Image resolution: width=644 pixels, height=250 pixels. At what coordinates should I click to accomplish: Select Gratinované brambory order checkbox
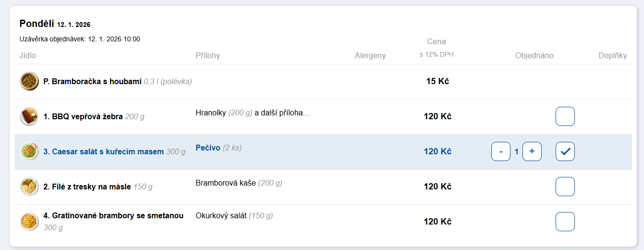565,222
